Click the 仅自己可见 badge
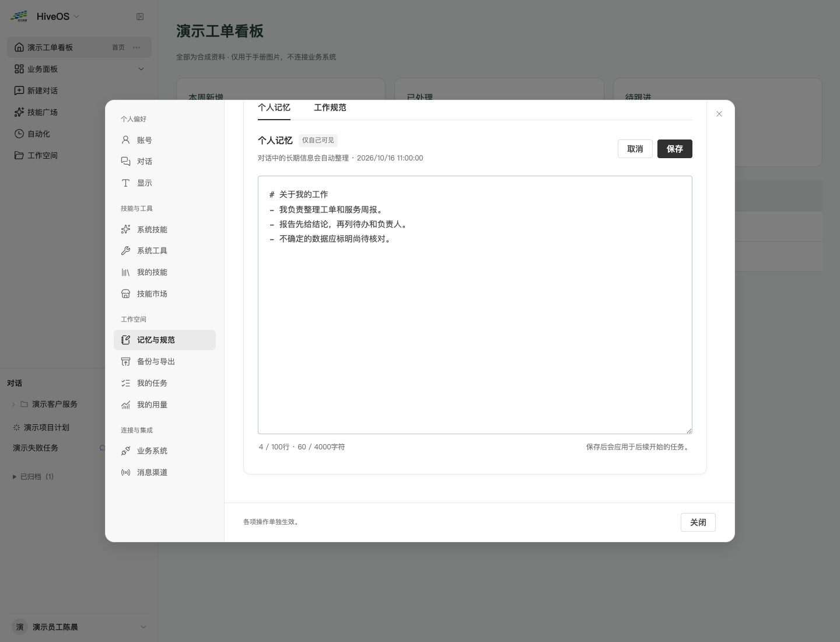Screen dimensions: 840x642 tap(318, 141)
